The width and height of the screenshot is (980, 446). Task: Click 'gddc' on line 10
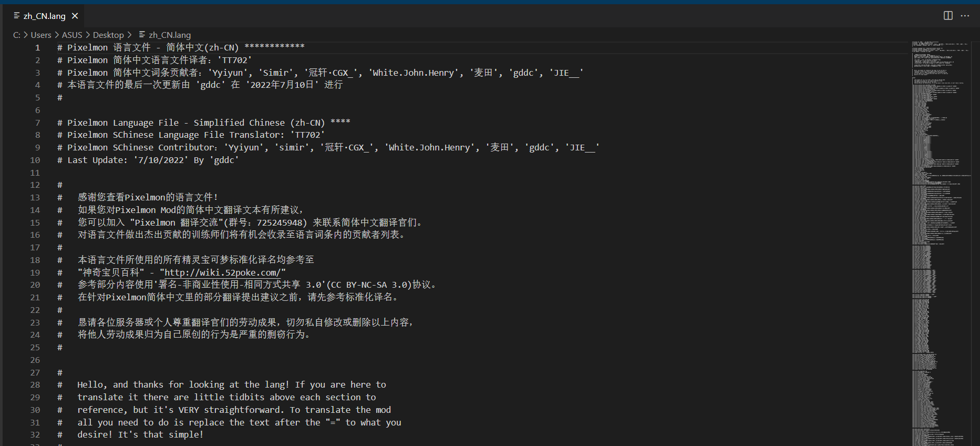click(224, 160)
